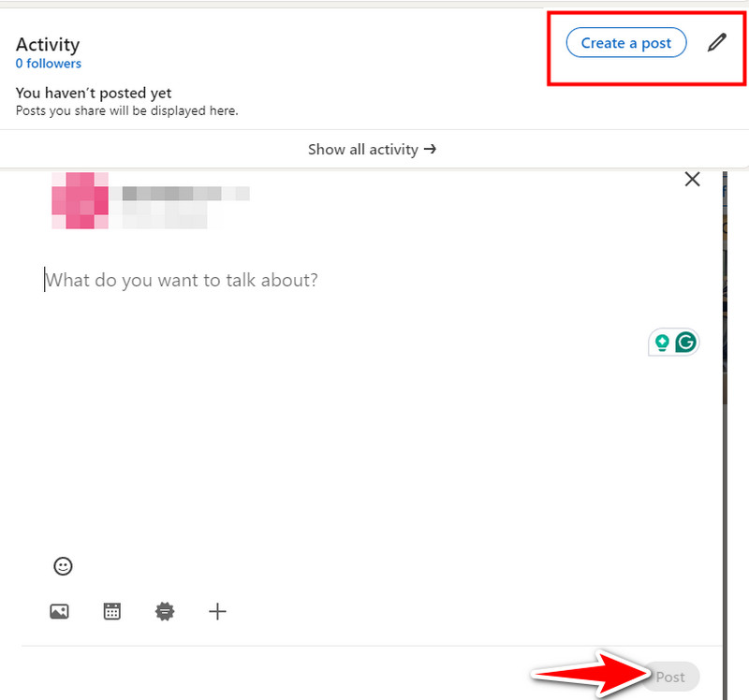This screenshot has height=700, width=749.
Task: Open the 0 followers link
Action: point(49,64)
